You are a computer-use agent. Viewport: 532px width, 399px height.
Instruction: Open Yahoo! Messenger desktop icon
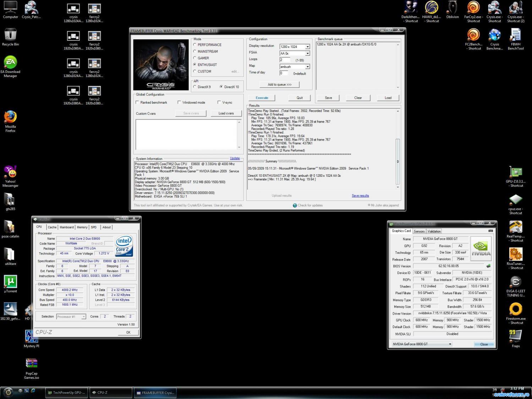10,176
